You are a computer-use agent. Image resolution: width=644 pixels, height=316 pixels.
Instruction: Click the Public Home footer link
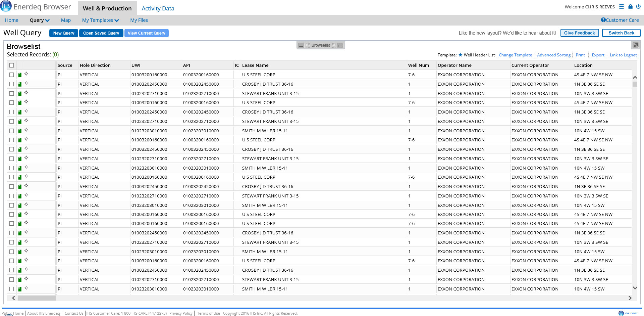pyautogui.click(x=13, y=313)
